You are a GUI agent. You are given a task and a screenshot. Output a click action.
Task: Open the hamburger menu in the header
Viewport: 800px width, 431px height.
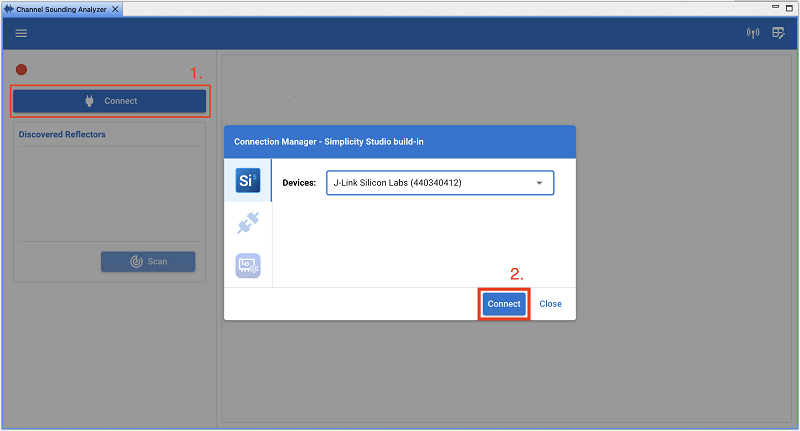pos(21,33)
